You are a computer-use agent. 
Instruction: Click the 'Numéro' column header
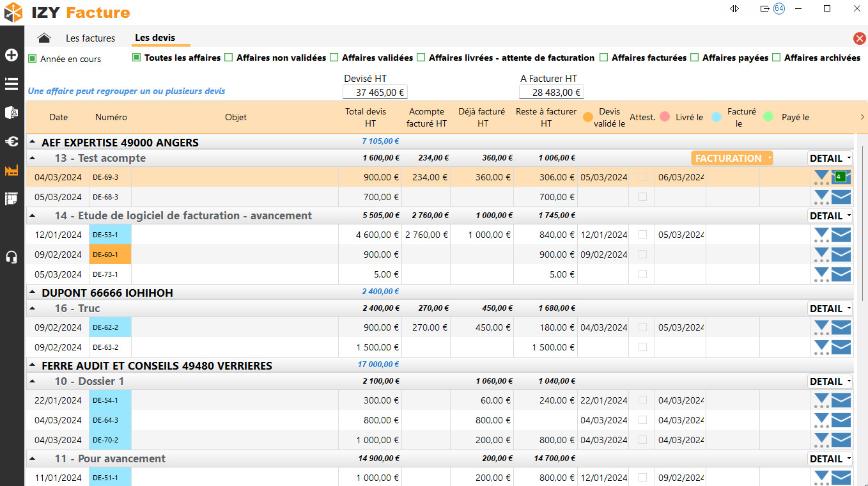(x=111, y=117)
